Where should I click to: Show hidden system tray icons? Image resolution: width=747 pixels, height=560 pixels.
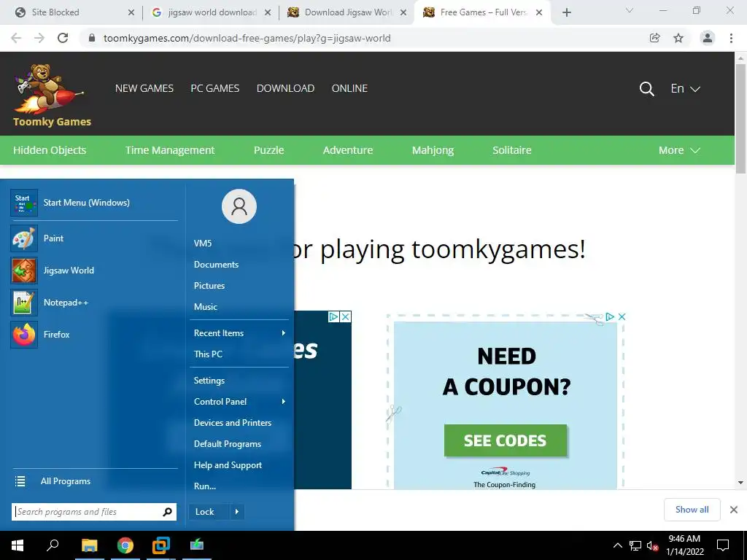tap(617, 545)
